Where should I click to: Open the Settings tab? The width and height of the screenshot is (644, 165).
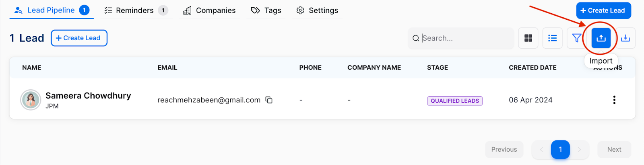[x=317, y=10]
